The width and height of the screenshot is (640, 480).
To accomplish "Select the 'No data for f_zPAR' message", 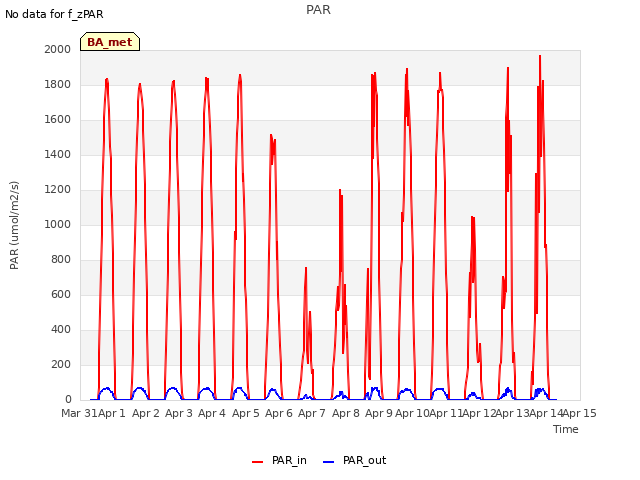I will 54,14.
